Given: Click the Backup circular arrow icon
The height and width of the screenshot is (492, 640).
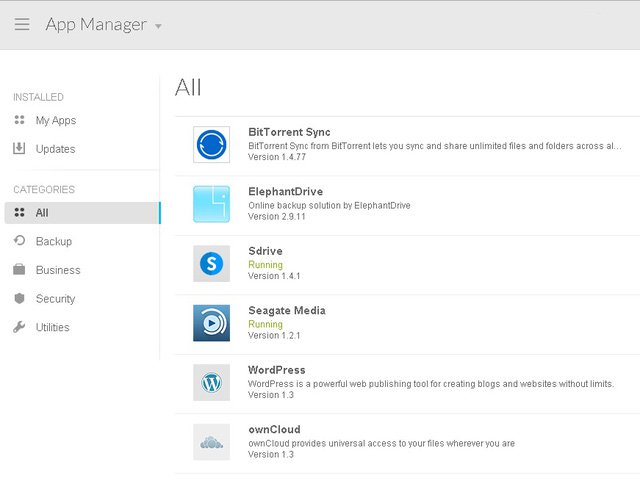Looking at the screenshot, I should tap(19, 240).
